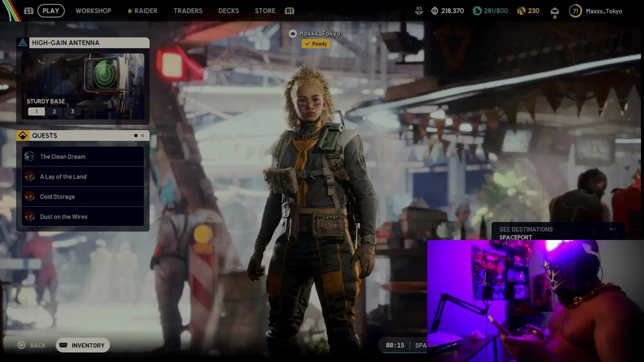Viewport: 644px width, 362px height.
Task: Click A Lay of the Land quest icon
Action: (30, 176)
